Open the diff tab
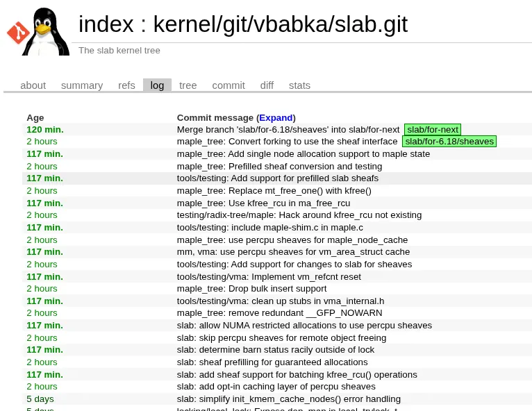This screenshot has width=532, height=411. 267,85
